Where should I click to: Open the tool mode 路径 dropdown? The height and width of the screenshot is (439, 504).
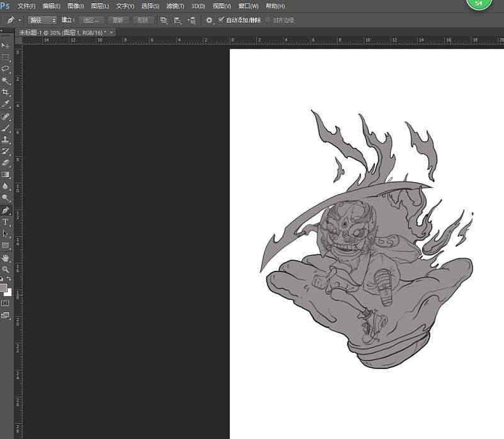coord(42,20)
